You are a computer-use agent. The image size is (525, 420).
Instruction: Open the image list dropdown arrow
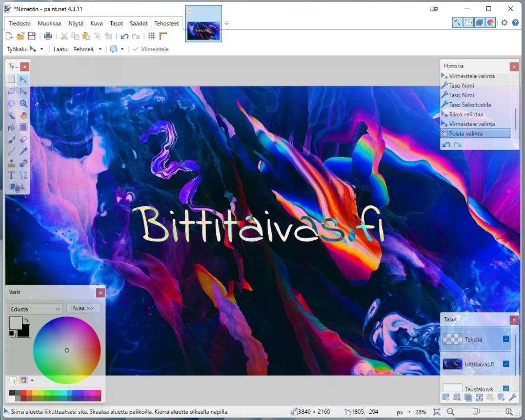click(x=227, y=24)
